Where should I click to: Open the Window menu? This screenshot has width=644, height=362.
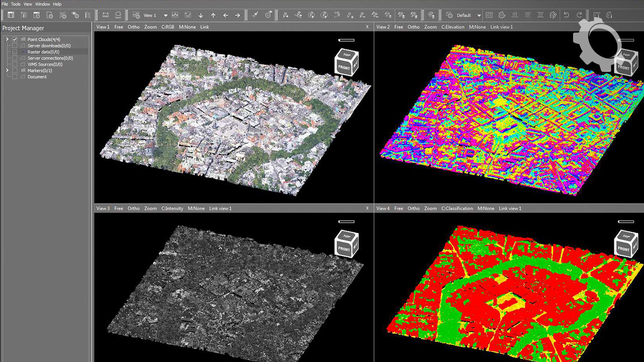tap(42, 4)
